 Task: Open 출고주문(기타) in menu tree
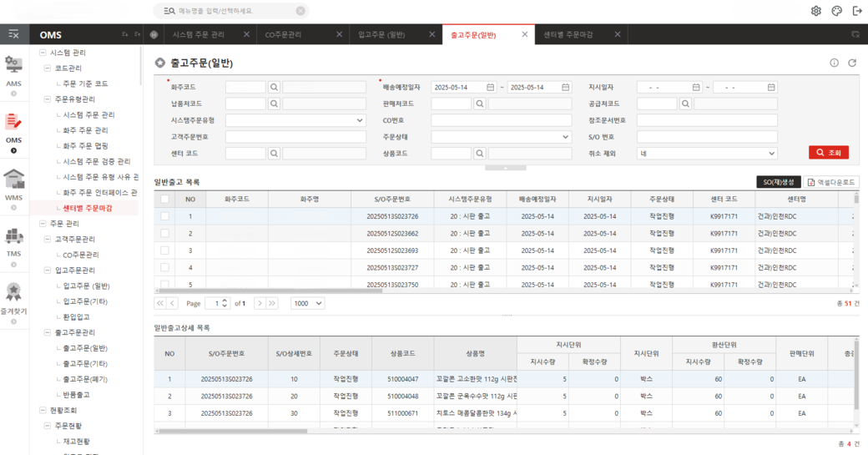click(85, 364)
